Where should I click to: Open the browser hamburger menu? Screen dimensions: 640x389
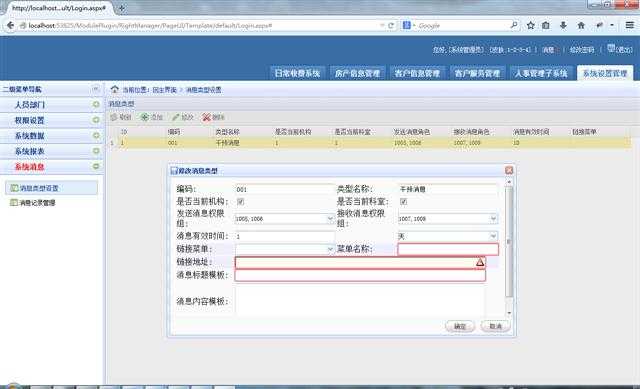pos(629,25)
